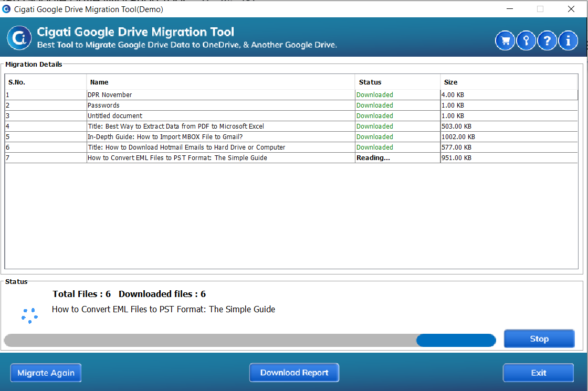Click the migration progress bar
The width and height of the screenshot is (588, 391).
[x=250, y=341]
